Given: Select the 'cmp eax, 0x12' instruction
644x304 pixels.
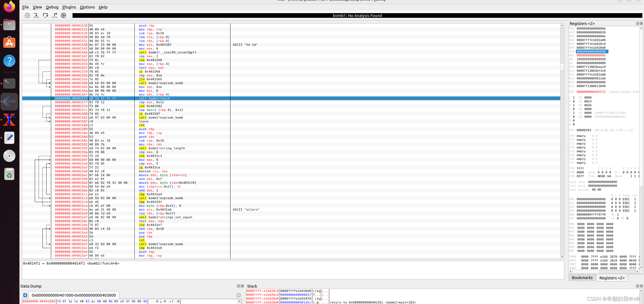Looking at the screenshot, I should [x=151, y=102].
